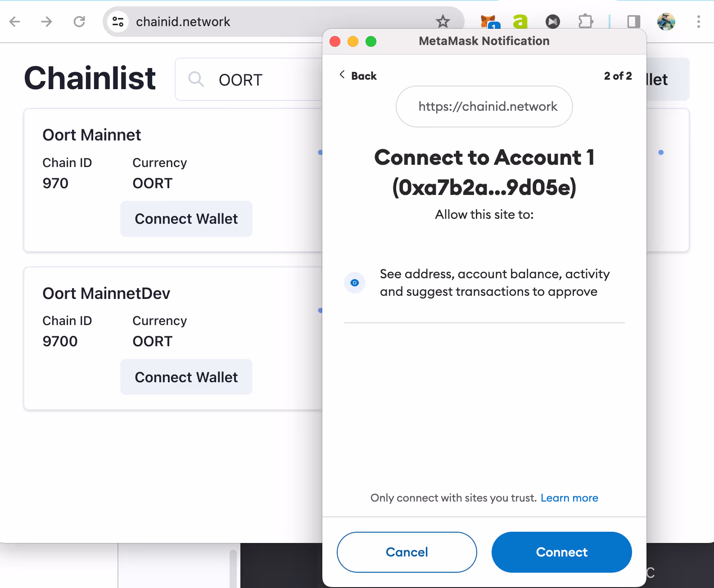Click 'Connect to Account 1' heading
Image resolution: width=714 pixels, height=588 pixels.
[484, 172]
